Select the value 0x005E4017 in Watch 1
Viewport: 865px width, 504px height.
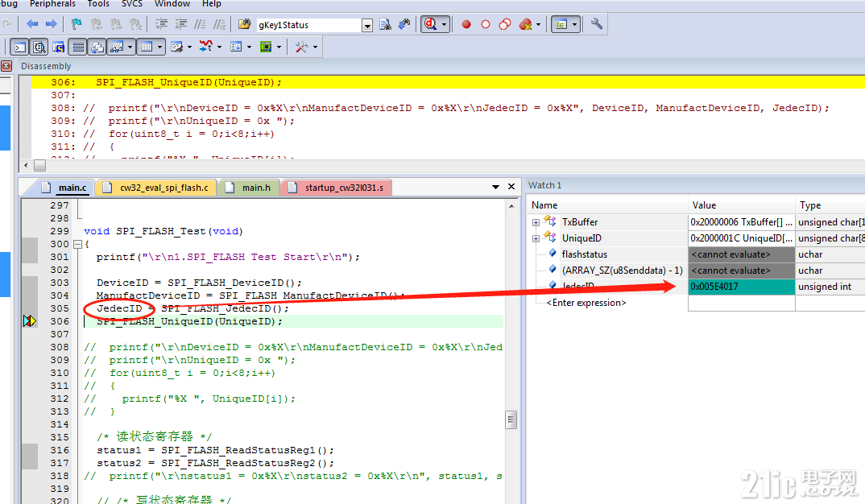point(741,287)
